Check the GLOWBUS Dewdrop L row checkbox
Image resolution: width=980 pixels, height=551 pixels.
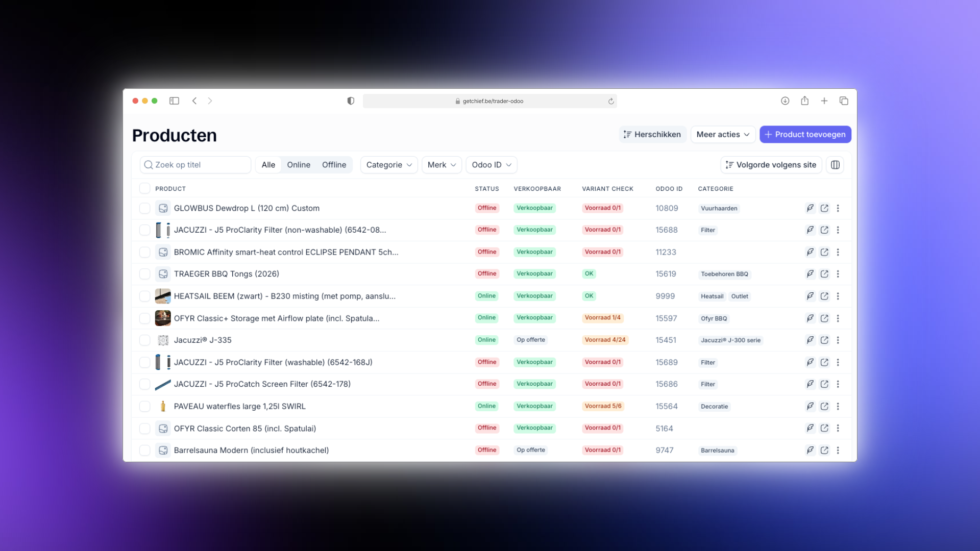145,208
